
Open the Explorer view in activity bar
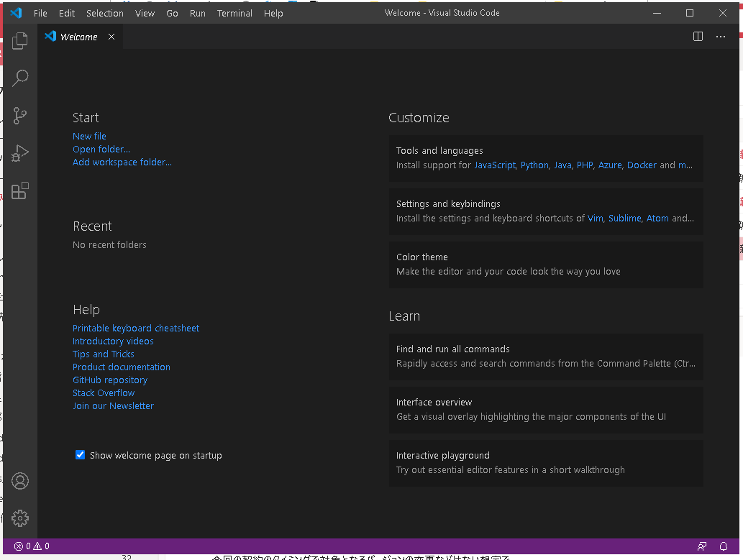pyautogui.click(x=20, y=41)
